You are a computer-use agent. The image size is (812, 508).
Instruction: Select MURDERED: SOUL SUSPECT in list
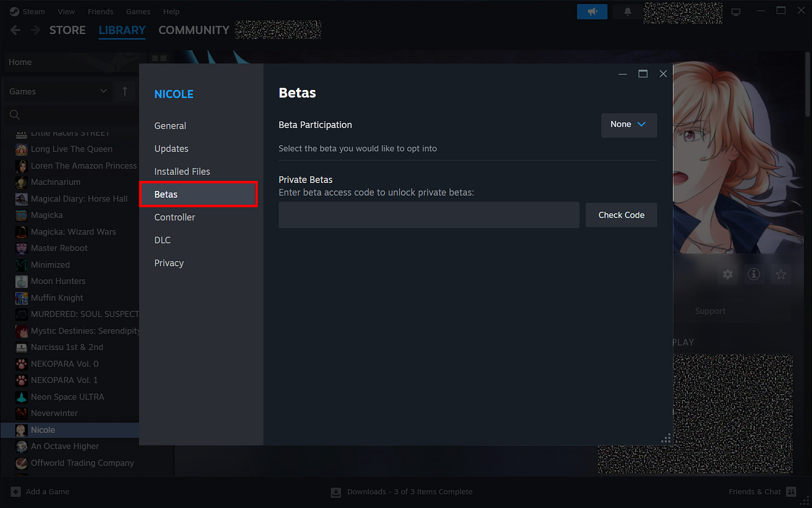coord(85,314)
